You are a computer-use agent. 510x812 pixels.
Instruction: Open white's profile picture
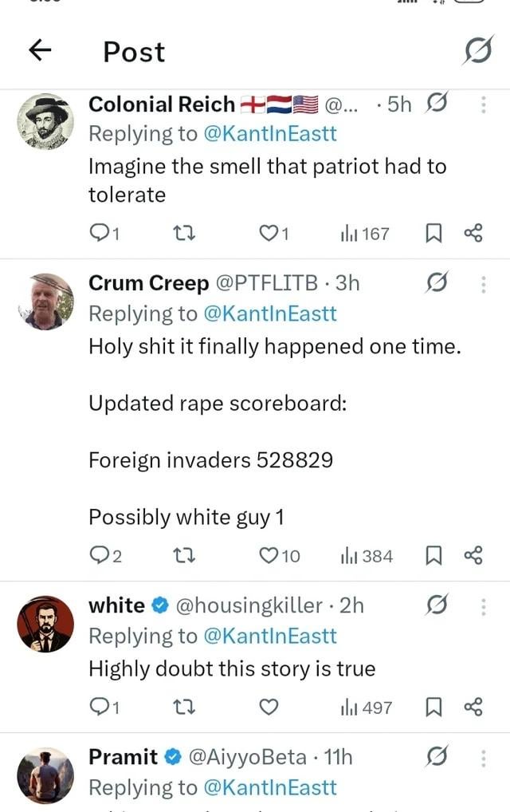[x=45, y=624]
